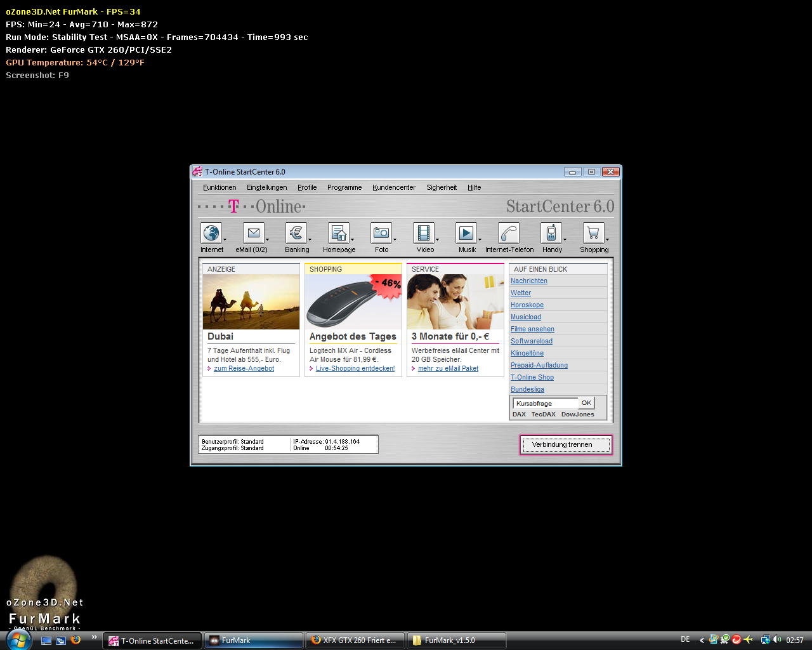
Task: Click the volume speaker tray icon
Action: [777, 640]
